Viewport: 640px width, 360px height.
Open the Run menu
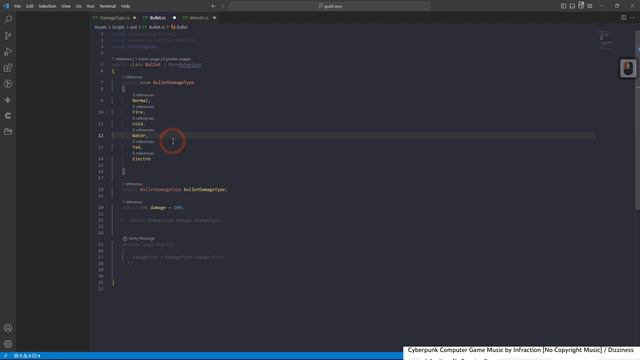pyautogui.click(x=91, y=6)
